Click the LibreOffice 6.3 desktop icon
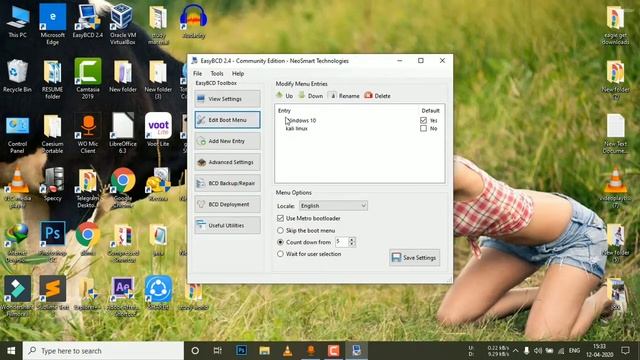This screenshot has width=640, height=360. tap(122, 134)
